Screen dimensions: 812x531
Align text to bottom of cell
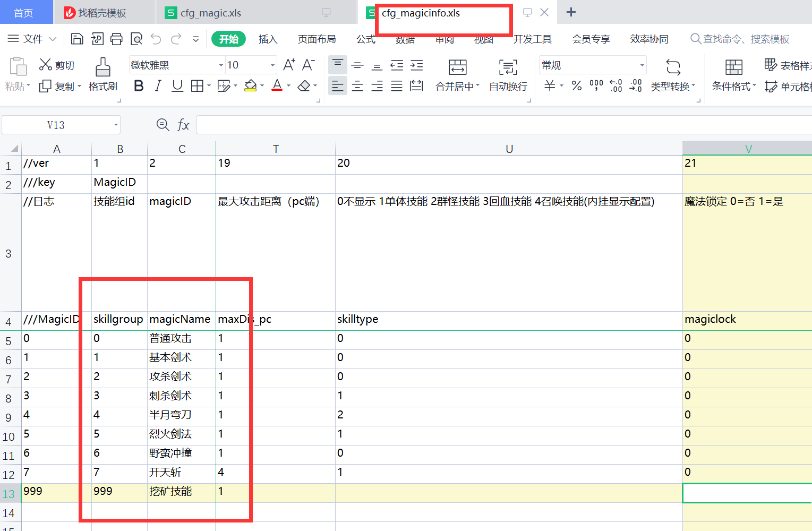pos(377,65)
